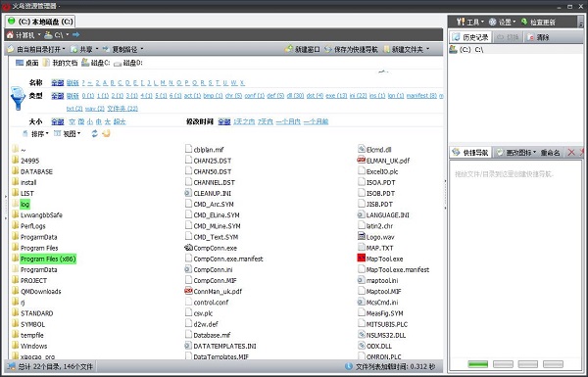This screenshot has height=377, width=588.
Task: Open the 我的文档 shortcut
Action: click(60, 63)
